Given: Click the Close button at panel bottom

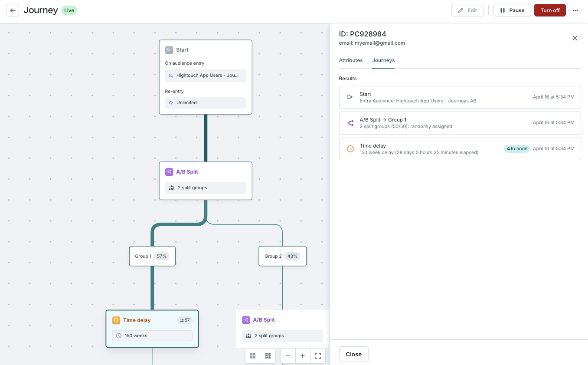Looking at the screenshot, I should click(x=353, y=354).
